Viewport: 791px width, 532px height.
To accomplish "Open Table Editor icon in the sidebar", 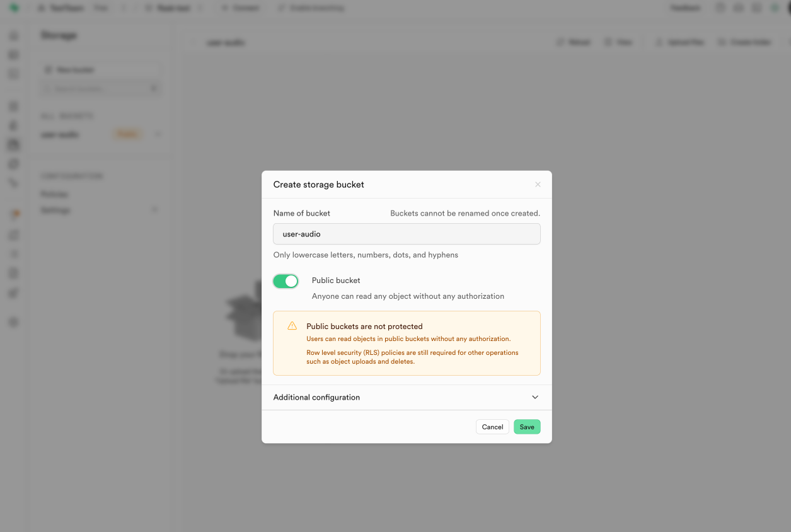I will point(14,55).
